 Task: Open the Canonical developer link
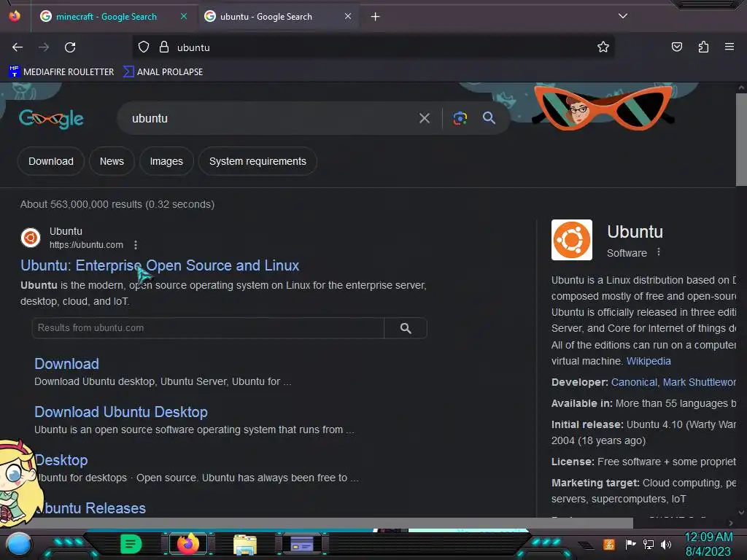(634, 382)
